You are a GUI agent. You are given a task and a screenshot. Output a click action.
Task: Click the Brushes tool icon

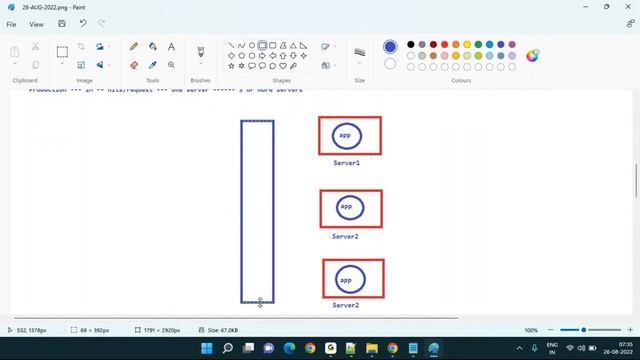click(200, 51)
